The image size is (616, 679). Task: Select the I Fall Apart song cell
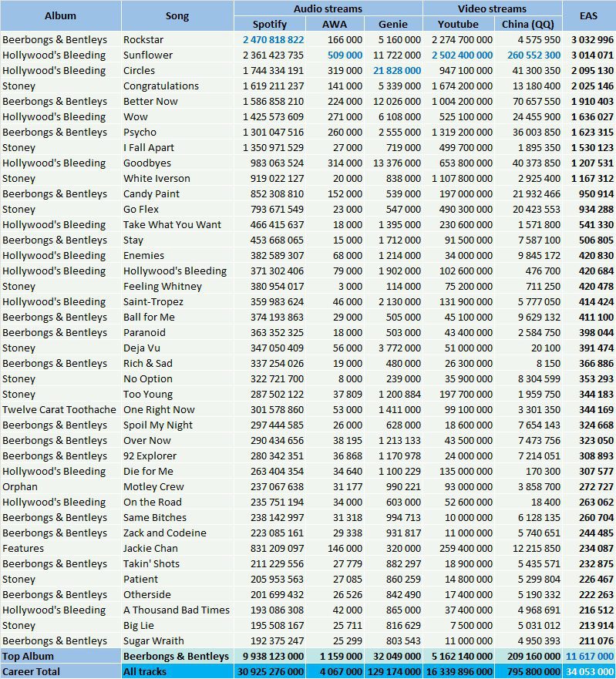tap(177, 148)
